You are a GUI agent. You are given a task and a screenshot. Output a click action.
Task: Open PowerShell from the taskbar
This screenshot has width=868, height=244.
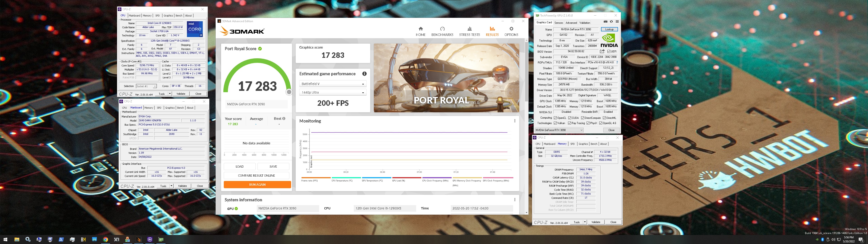61,239
